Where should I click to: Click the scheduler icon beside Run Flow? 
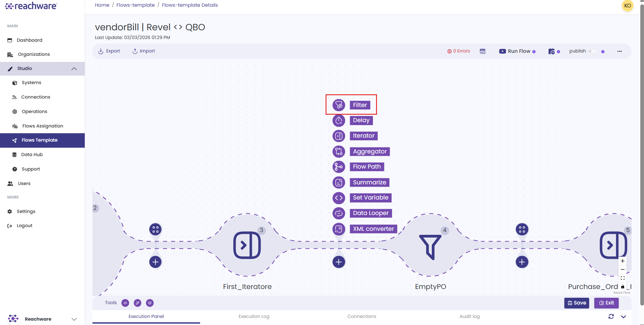pos(552,51)
